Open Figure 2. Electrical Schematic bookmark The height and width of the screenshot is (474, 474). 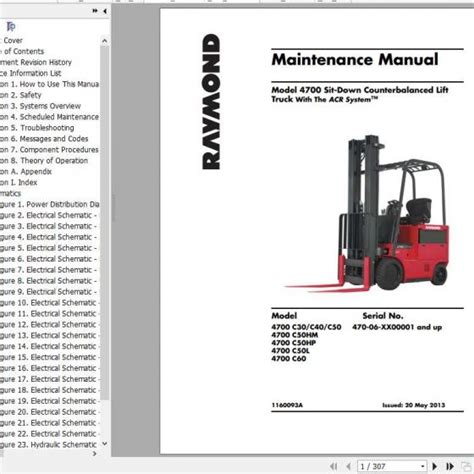48,215
